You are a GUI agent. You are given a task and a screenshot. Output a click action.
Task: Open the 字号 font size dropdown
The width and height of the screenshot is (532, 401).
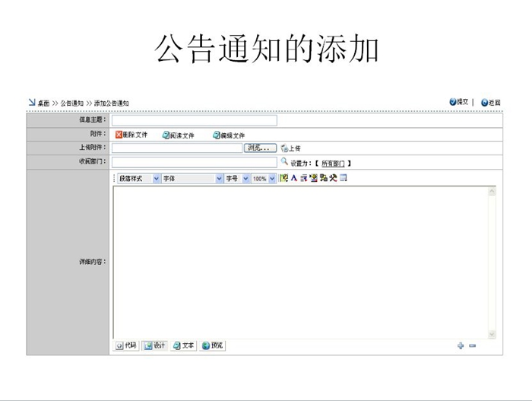click(x=237, y=178)
